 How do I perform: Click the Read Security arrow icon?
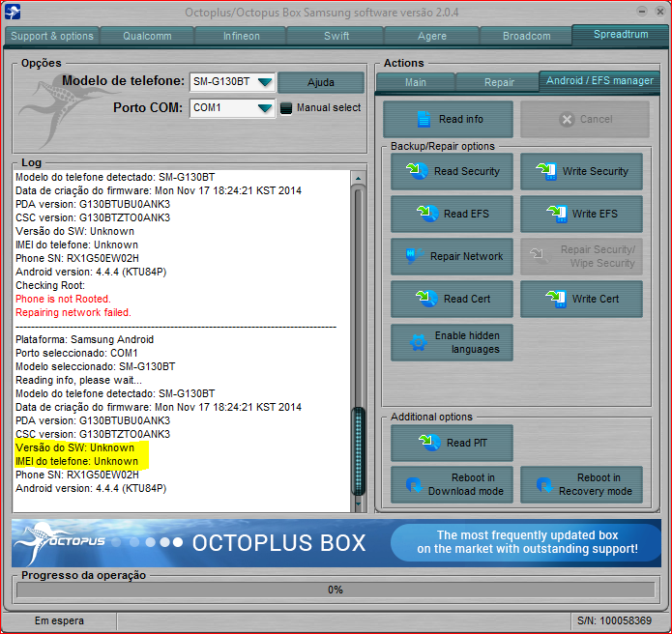(417, 171)
